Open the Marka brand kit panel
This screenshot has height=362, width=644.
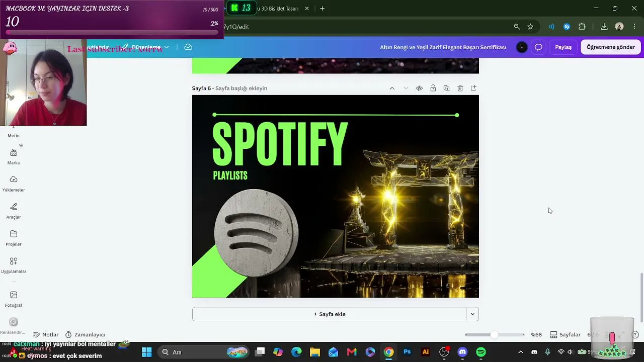14,156
